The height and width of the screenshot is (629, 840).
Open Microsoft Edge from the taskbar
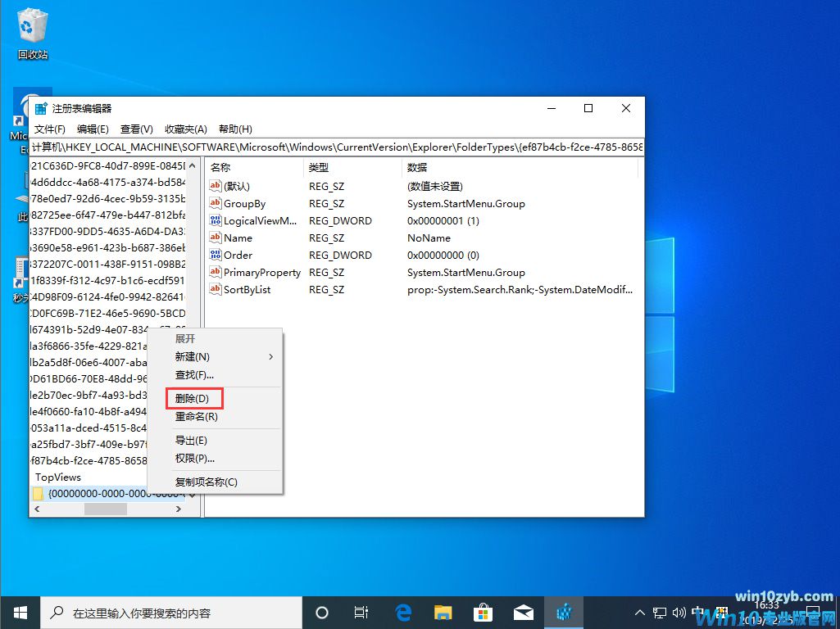click(402, 612)
